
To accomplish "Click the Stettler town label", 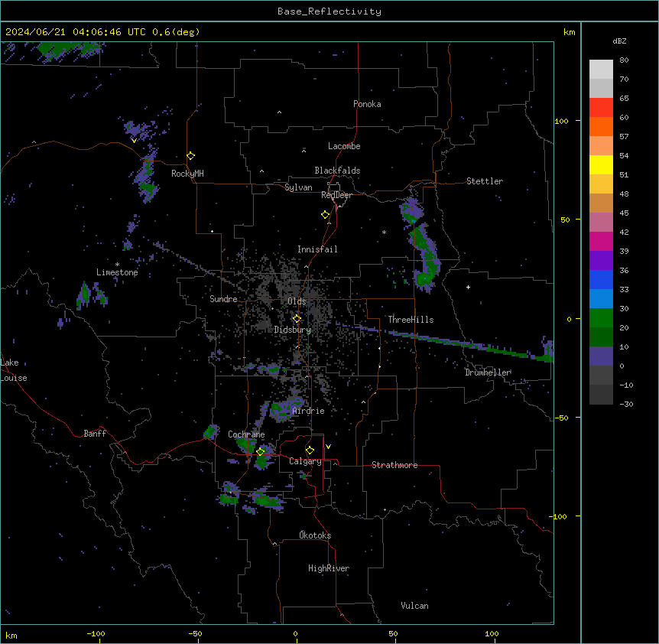I will pos(485,181).
